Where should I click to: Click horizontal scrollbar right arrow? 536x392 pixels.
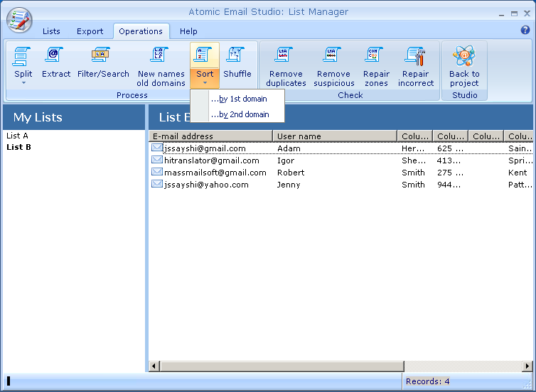coord(527,366)
